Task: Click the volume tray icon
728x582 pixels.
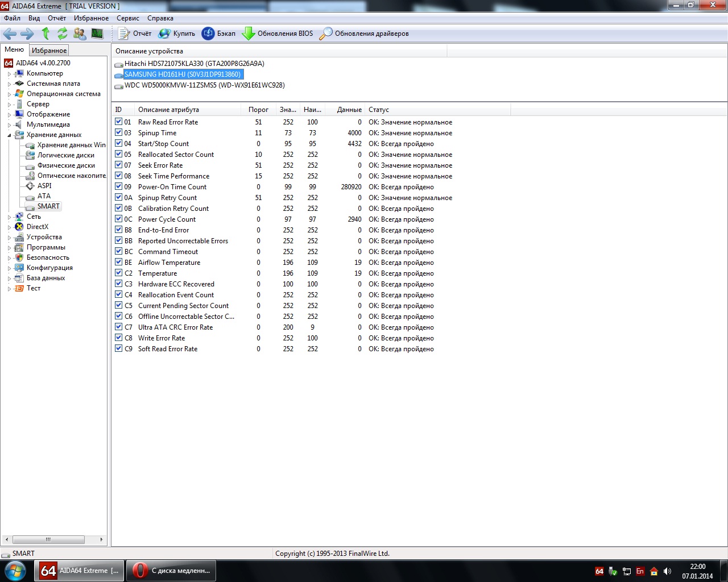Action: 667,571
